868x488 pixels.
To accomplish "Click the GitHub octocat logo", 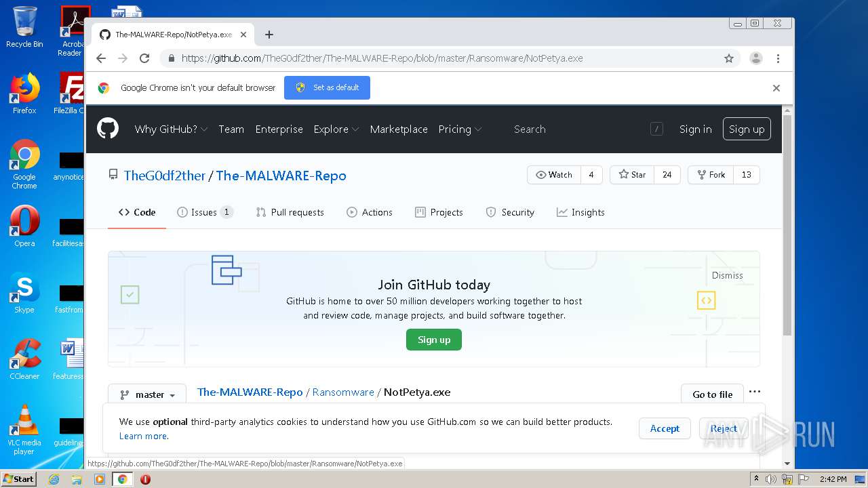I will (x=108, y=129).
